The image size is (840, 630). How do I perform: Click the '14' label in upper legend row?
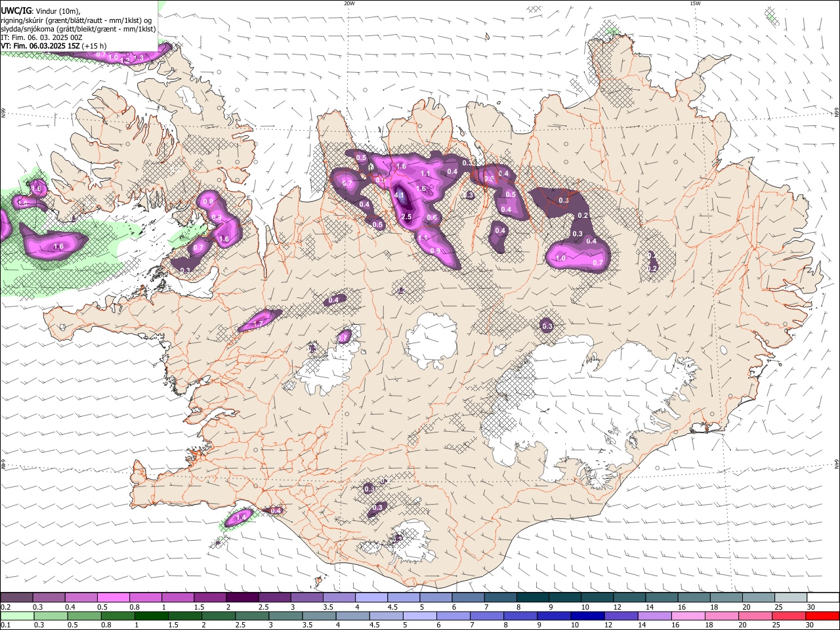[x=650, y=607]
